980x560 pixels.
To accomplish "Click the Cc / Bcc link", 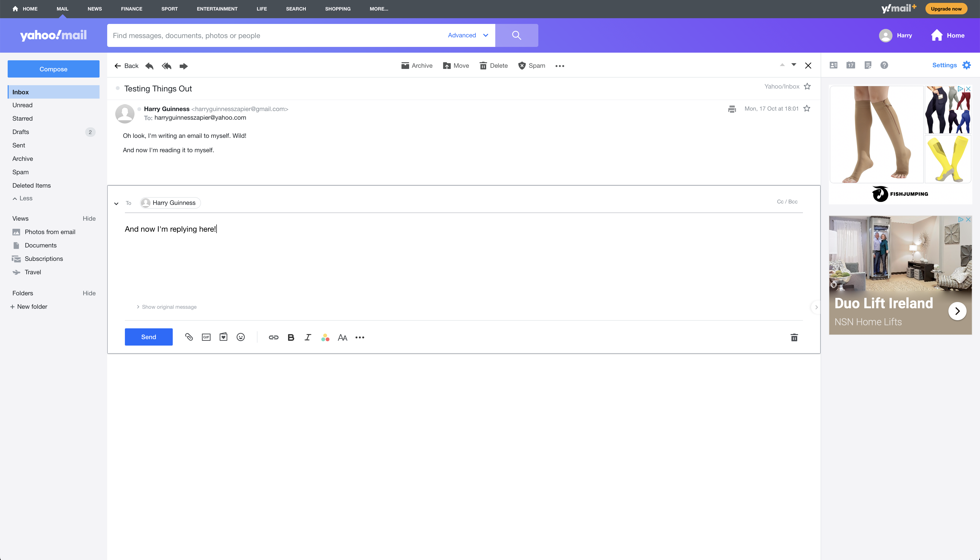I will click(x=787, y=202).
